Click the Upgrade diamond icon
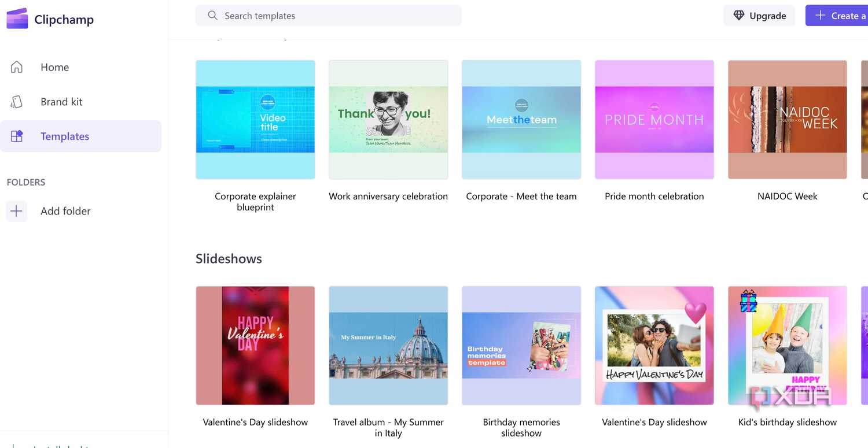Image resolution: width=868 pixels, height=448 pixels. point(739,16)
